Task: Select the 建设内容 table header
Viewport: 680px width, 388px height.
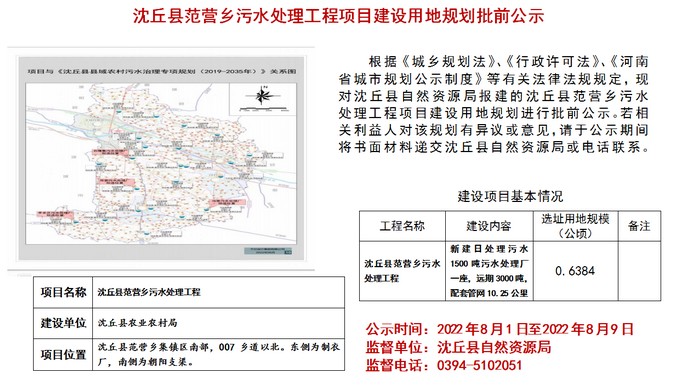Action: pos(489,226)
